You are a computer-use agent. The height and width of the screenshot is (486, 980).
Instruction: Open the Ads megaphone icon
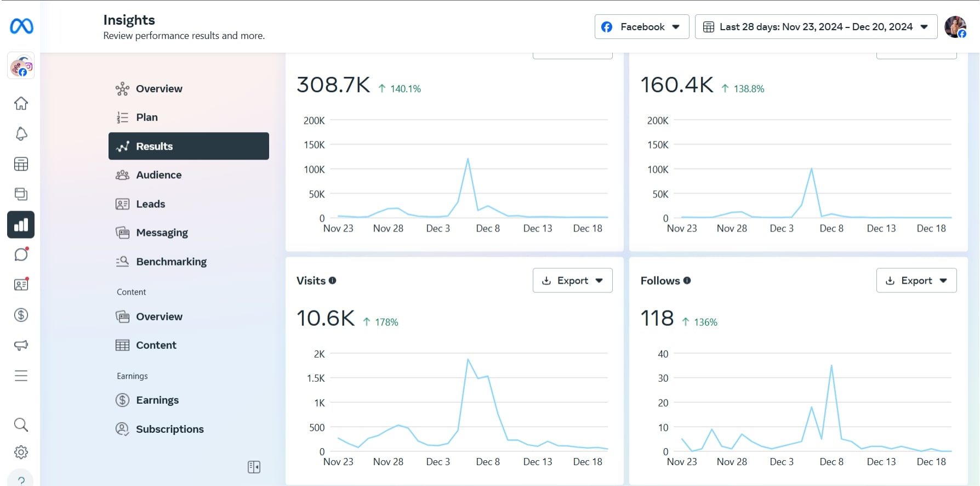(x=21, y=345)
